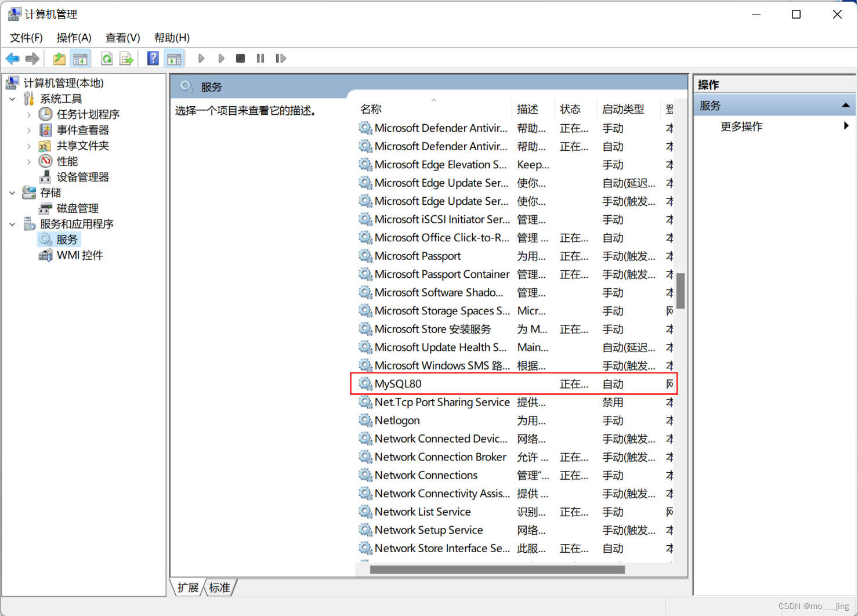Image resolution: width=858 pixels, height=616 pixels.
Task: Click the Netlogon service gear icon
Action: pos(365,420)
